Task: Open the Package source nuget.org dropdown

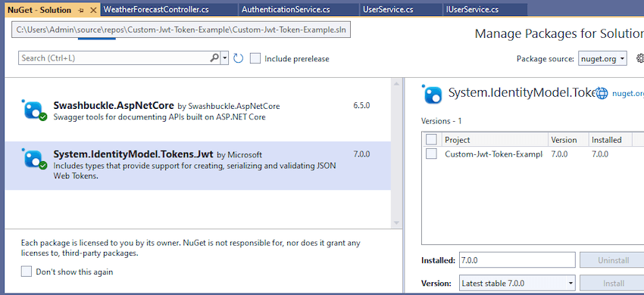Action: coord(602,59)
